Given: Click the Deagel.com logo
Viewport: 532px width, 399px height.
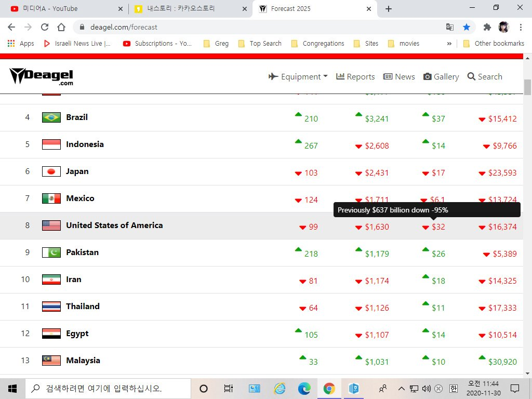Looking at the screenshot, I should coord(42,76).
